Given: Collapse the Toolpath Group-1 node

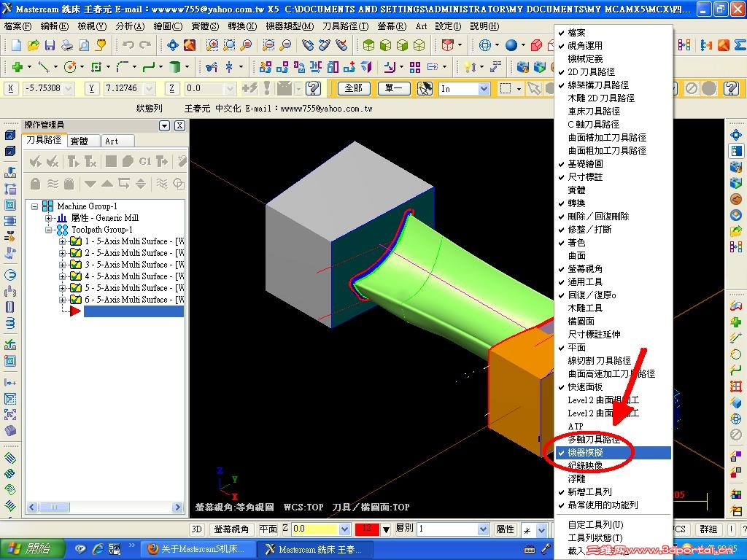Looking at the screenshot, I should pos(48,230).
